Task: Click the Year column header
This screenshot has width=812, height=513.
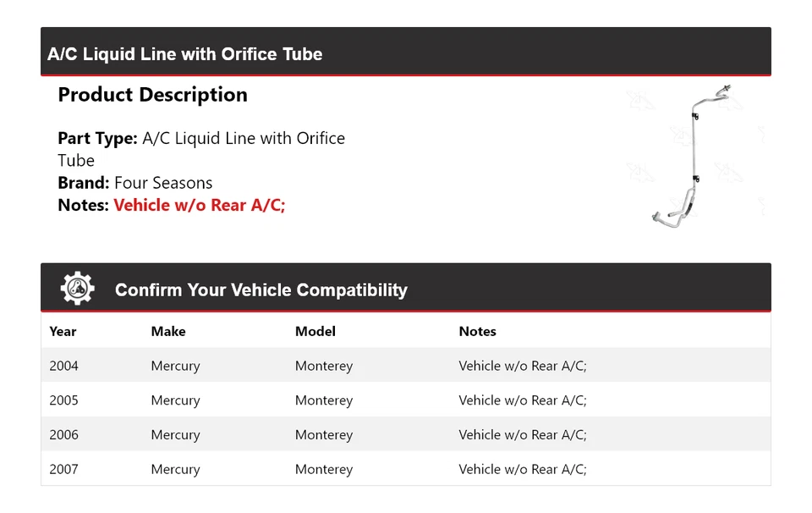Action: click(63, 332)
